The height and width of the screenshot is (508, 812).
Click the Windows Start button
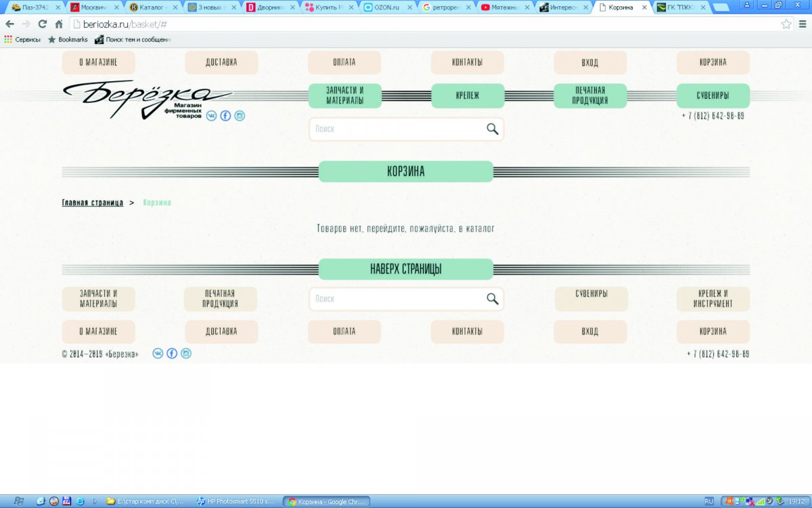(18, 501)
